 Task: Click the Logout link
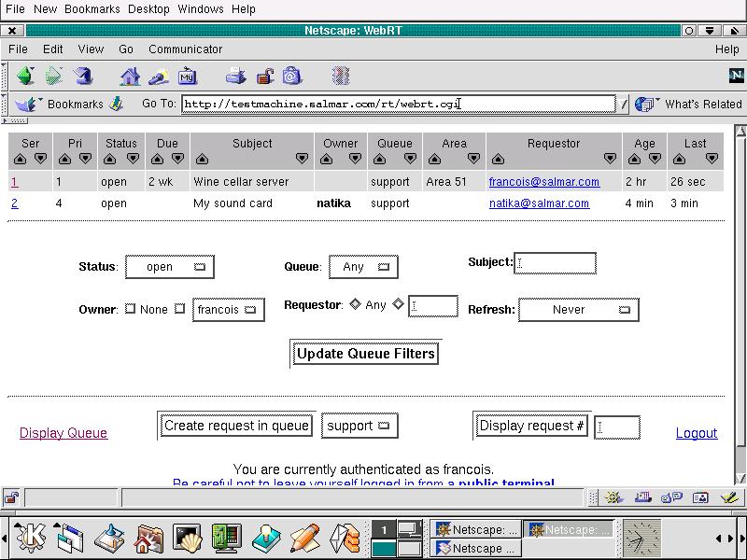click(696, 433)
